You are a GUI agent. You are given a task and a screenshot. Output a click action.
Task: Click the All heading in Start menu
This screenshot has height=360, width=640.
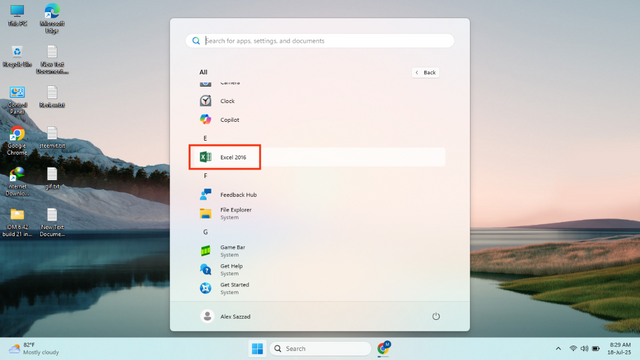203,72
